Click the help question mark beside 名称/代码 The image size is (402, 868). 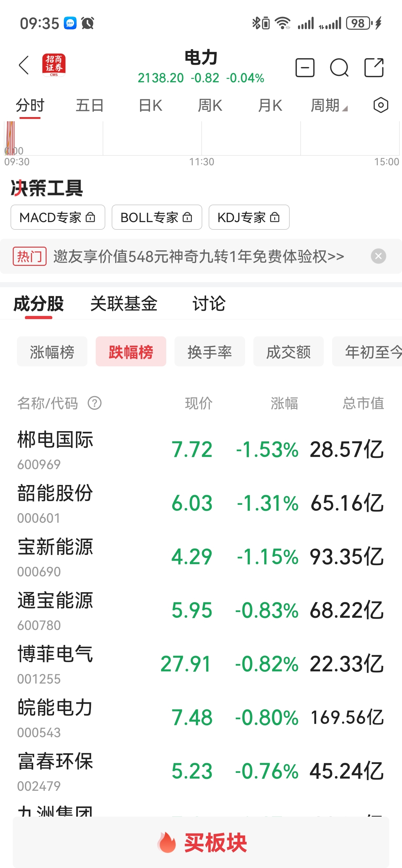95,403
